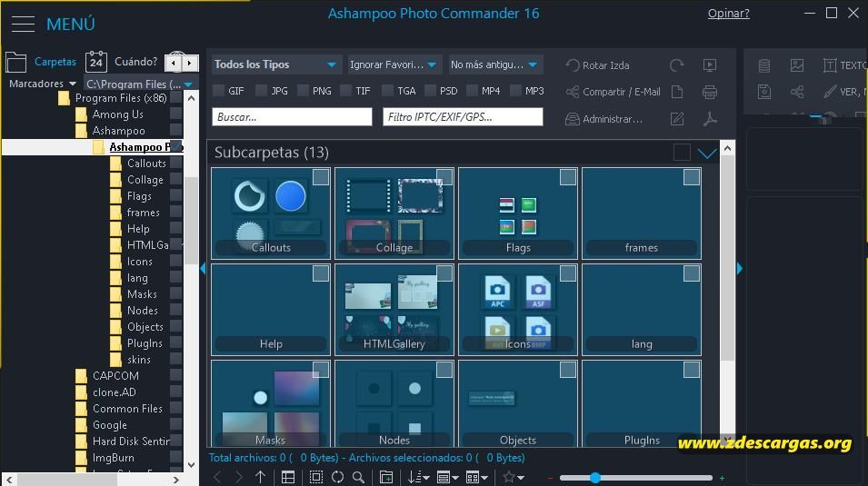The height and width of the screenshot is (486, 868).
Task: Click the refresh circular arrows icon
Action: (338, 477)
